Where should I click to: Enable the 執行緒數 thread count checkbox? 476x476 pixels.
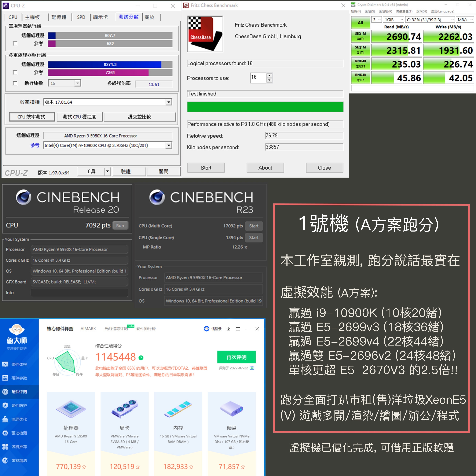click(x=15, y=83)
